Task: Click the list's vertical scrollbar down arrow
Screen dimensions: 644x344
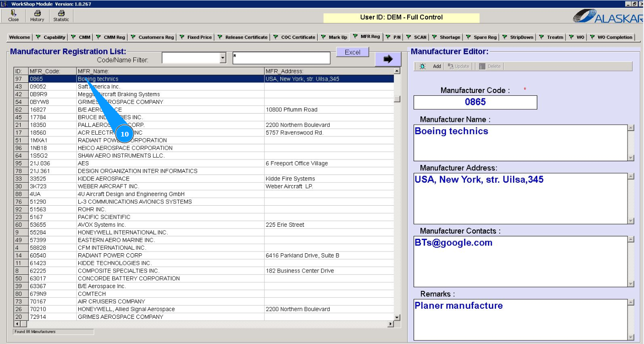Action: click(x=397, y=317)
